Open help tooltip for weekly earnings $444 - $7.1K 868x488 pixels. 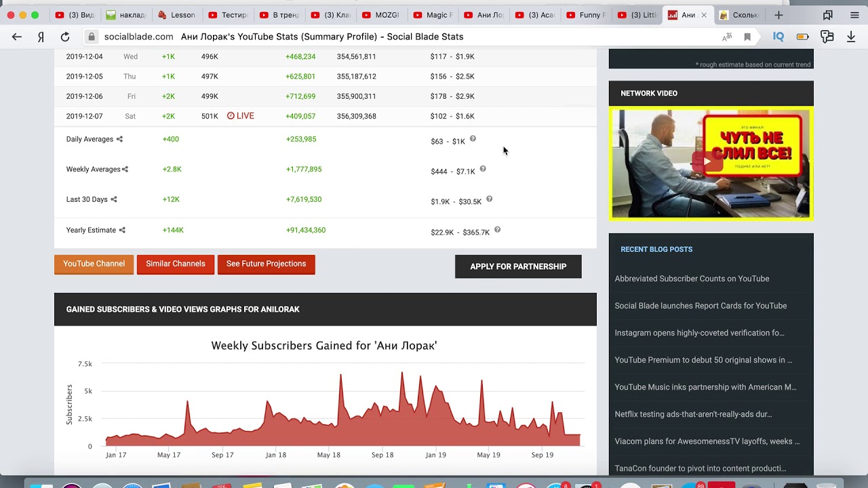tap(483, 169)
